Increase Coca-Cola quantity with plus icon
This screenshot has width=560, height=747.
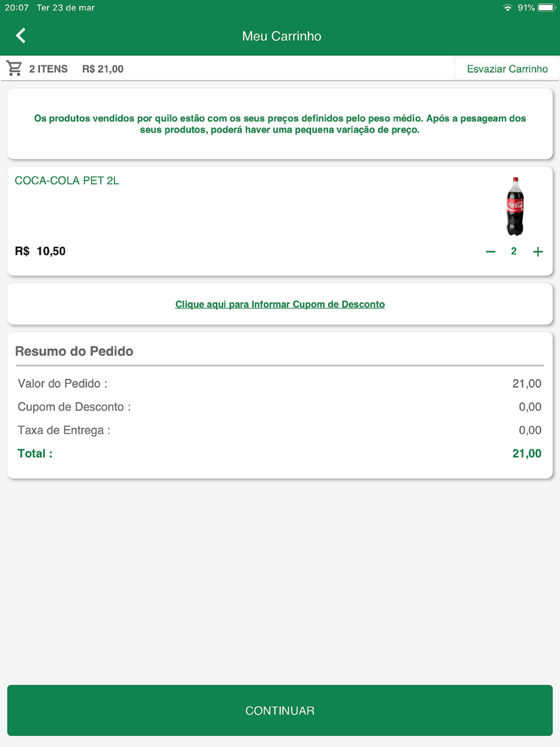(538, 252)
